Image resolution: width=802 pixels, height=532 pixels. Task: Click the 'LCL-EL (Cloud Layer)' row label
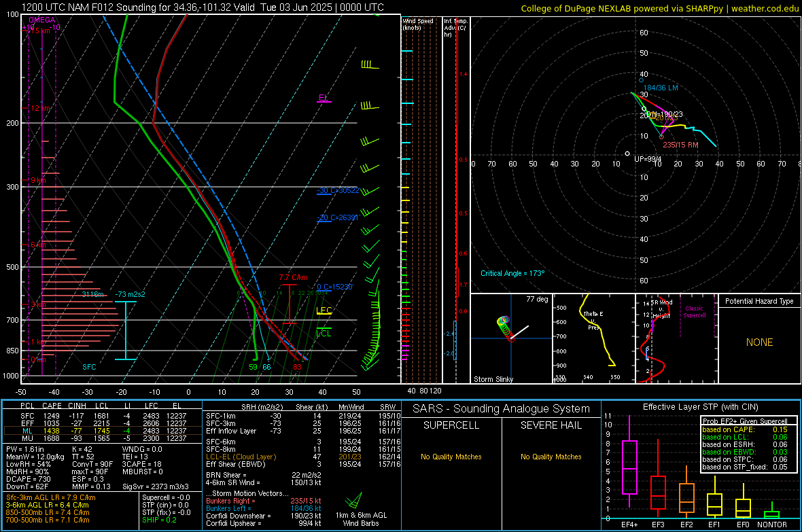(241, 457)
